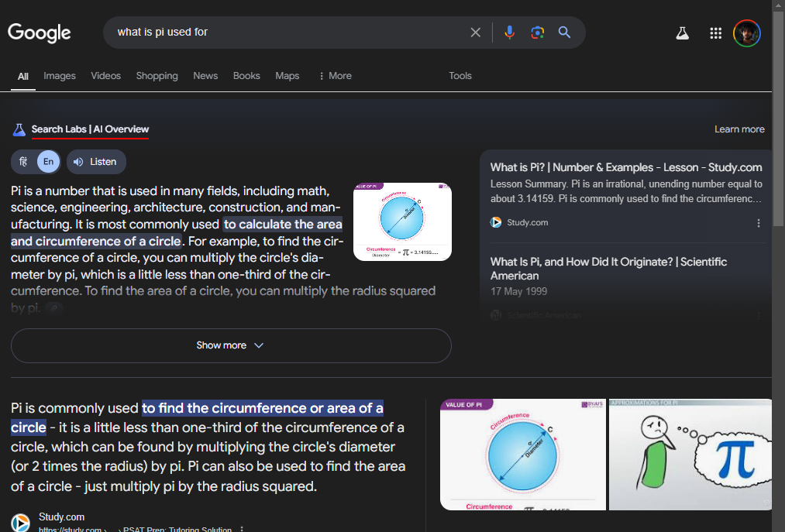
Task: Open the Scientific American article link
Action: (608, 269)
